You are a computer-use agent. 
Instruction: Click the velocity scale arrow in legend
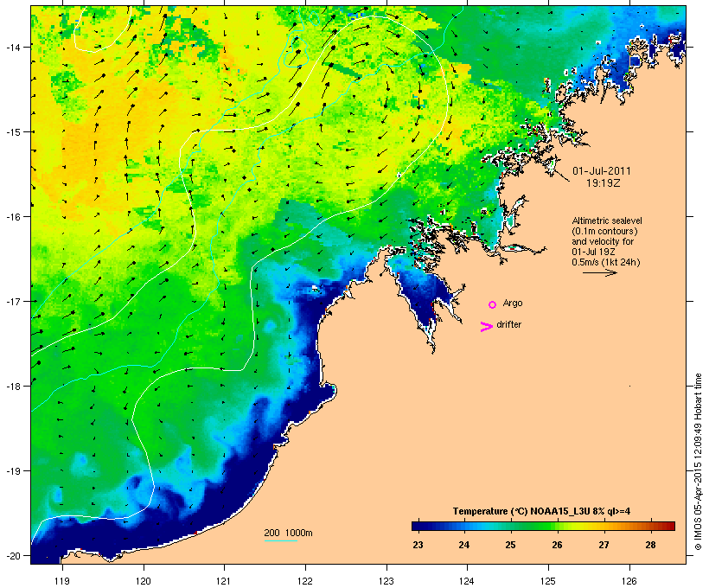(600, 272)
